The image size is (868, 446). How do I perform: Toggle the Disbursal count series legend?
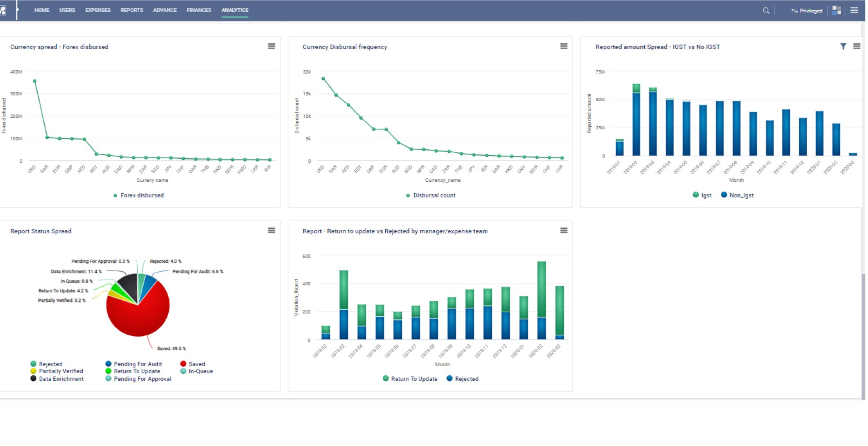coord(431,195)
